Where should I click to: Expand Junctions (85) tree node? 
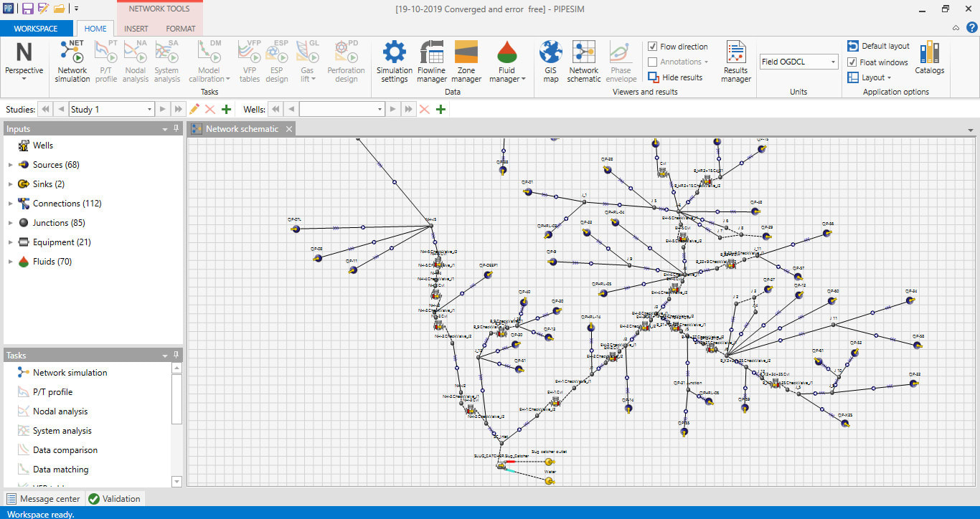11,223
